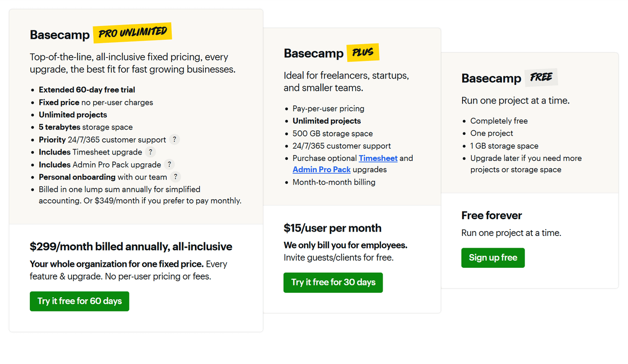Click the help icon beside Priority customer support
Viewport: 628px width, 364px height.
[174, 140]
